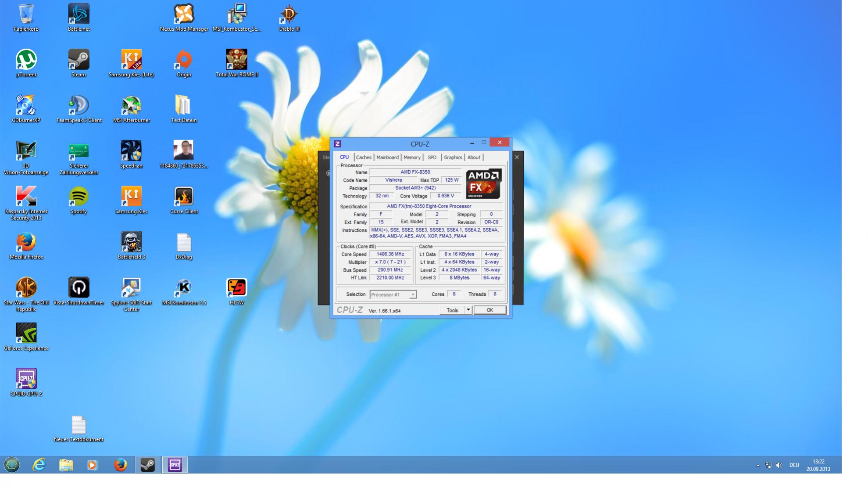The image size is (868, 488).
Task: Switch to the Memory tab
Action: 412,158
